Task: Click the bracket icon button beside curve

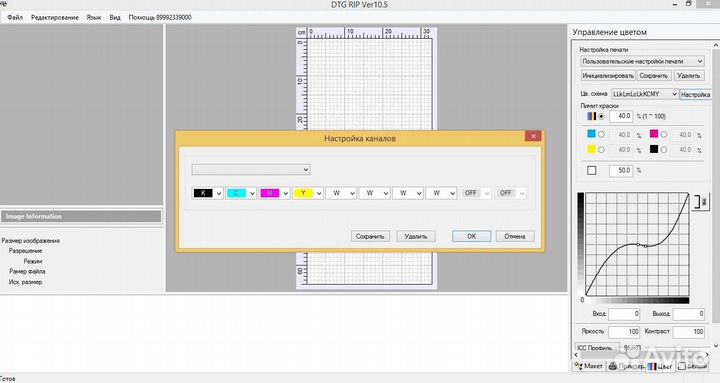Action: (701, 202)
